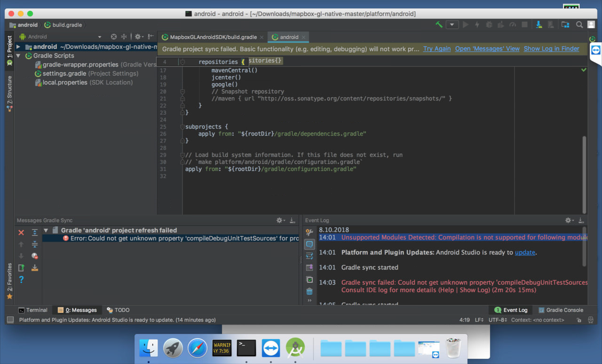This screenshot has height=364, width=602.
Task: Click the Apply Changes lightning icon
Action: tap(477, 25)
